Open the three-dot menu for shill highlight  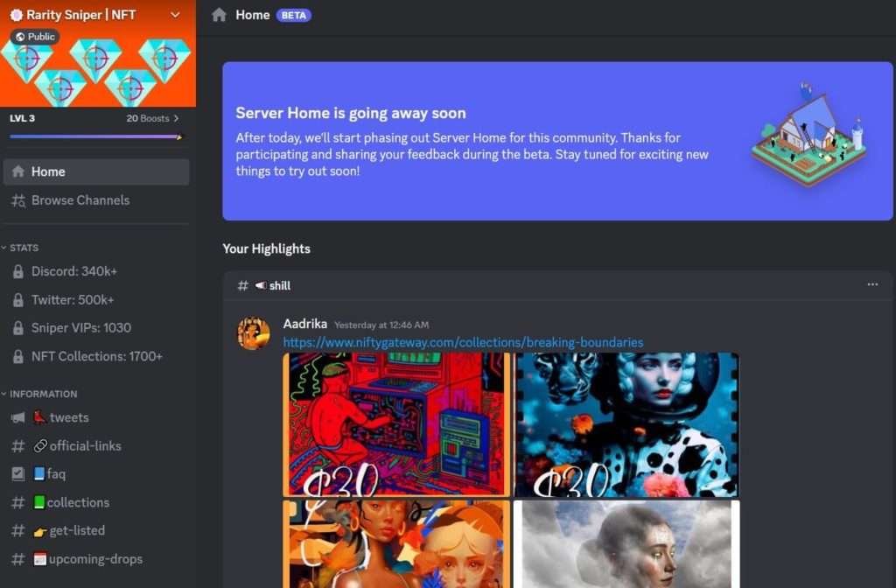pos(872,284)
